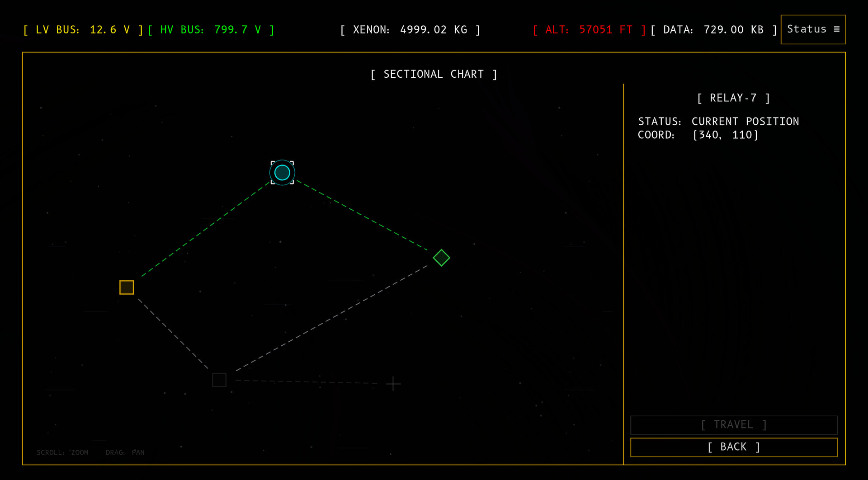This screenshot has height=480, width=868.
Task: Select the green HV BUS readout
Action: (211, 30)
